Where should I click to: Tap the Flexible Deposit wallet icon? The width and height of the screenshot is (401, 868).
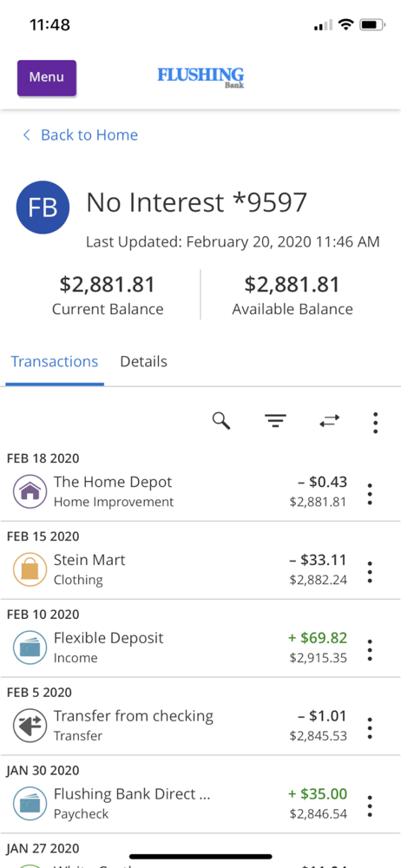(x=30, y=648)
